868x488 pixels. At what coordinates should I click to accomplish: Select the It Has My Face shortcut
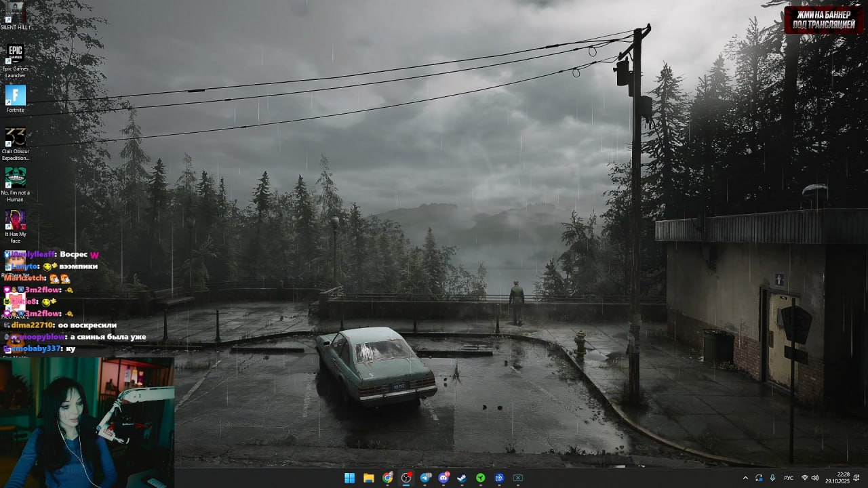point(15,225)
